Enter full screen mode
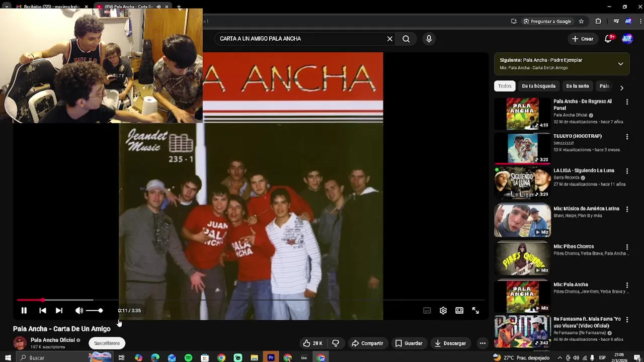 click(x=475, y=311)
